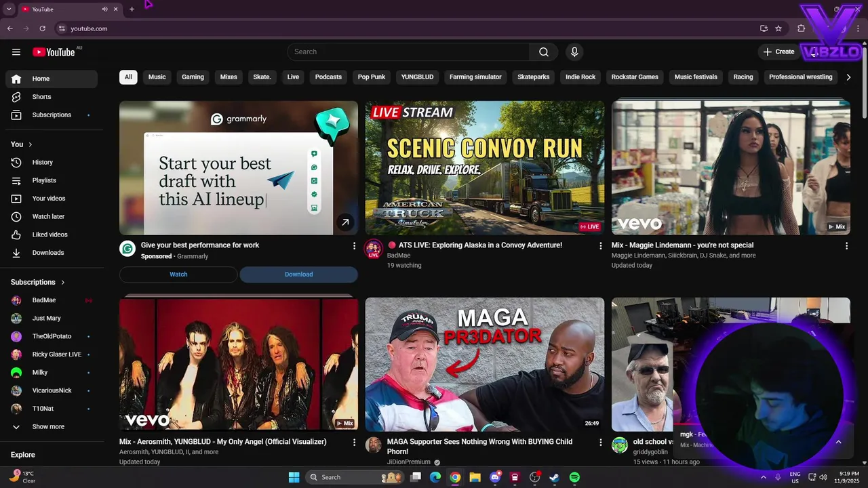Open Home in the sidebar

click(52, 79)
